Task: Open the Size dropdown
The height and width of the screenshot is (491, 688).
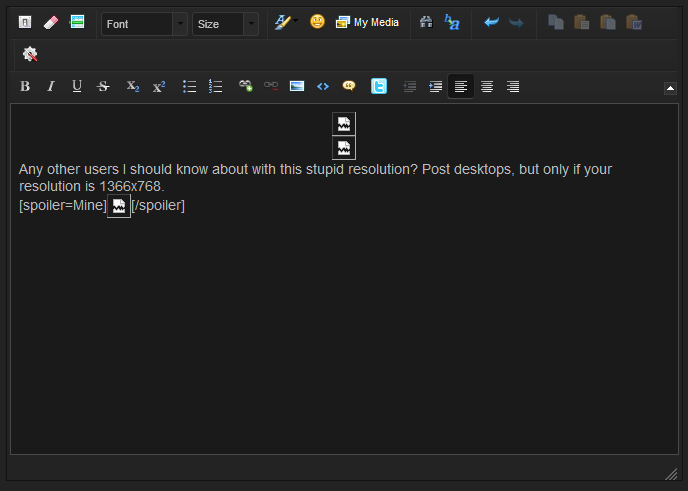Action: point(225,24)
